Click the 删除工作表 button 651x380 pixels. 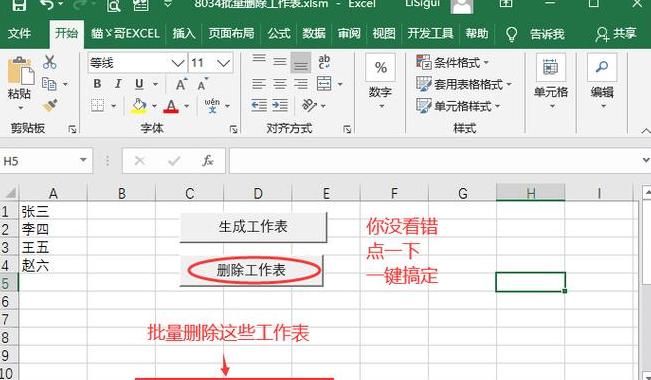[x=251, y=271]
